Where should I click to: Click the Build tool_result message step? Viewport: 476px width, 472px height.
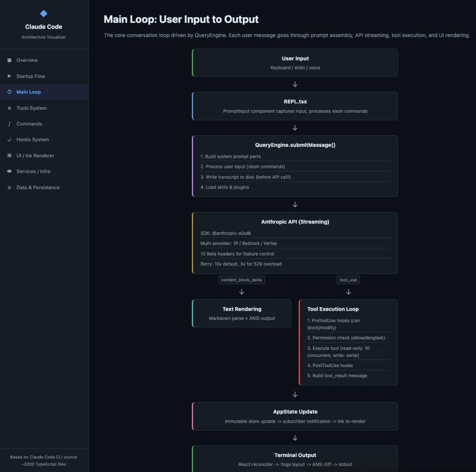pos(349,375)
